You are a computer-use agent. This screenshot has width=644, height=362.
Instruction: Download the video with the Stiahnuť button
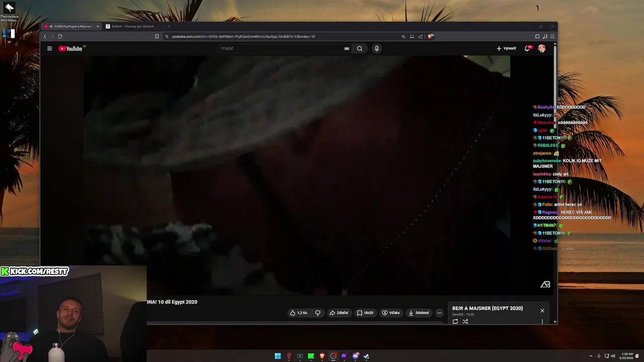(419, 313)
